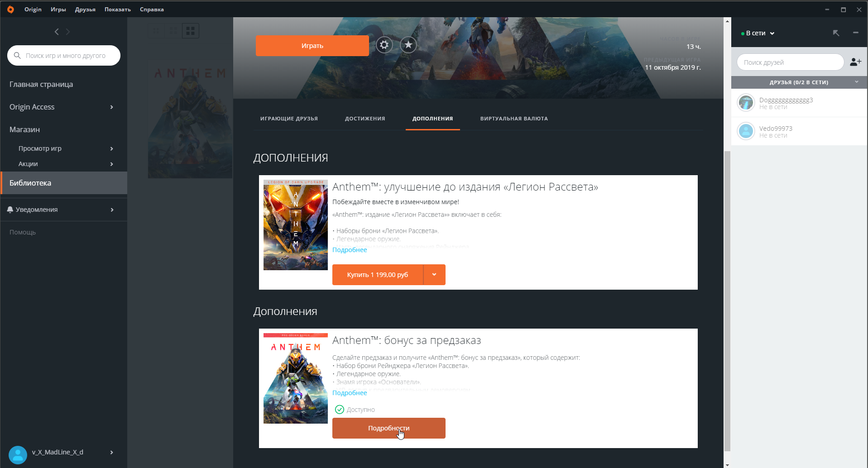Viewport: 868px width, 468px height.
Task: Open the Друзья menu in menu bar
Action: coord(85,10)
